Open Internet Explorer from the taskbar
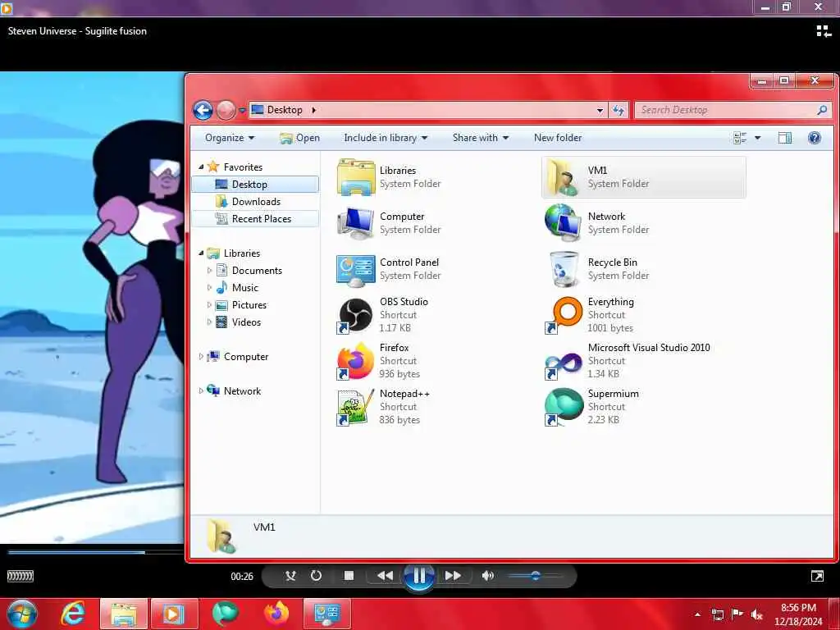 (x=72, y=614)
